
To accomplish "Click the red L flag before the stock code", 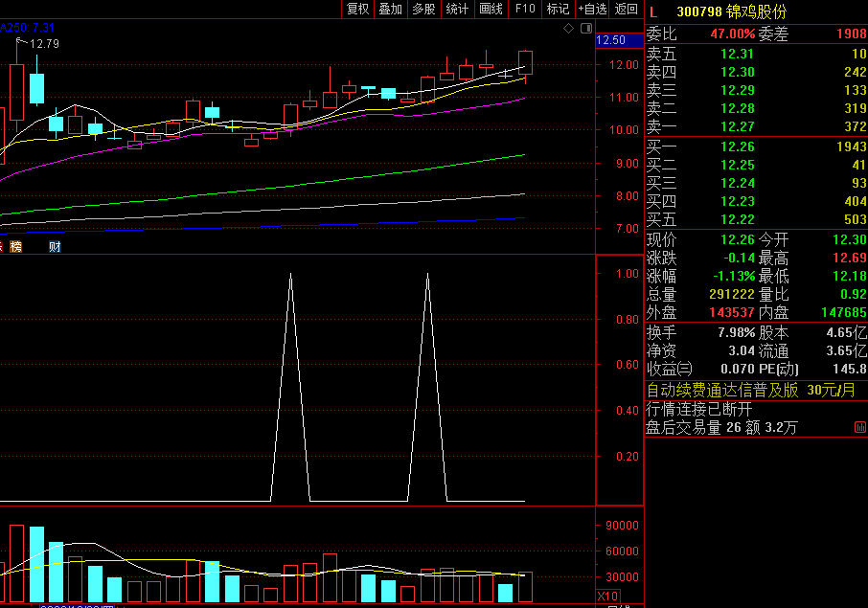I will 653,12.
